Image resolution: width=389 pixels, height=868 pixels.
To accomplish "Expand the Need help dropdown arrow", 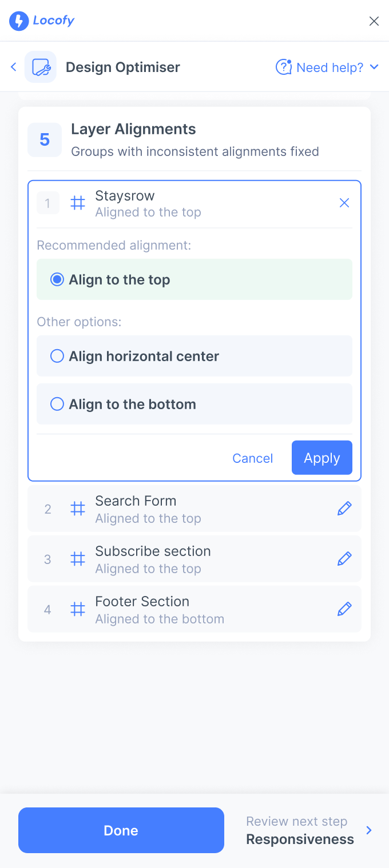I will pyautogui.click(x=374, y=67).
